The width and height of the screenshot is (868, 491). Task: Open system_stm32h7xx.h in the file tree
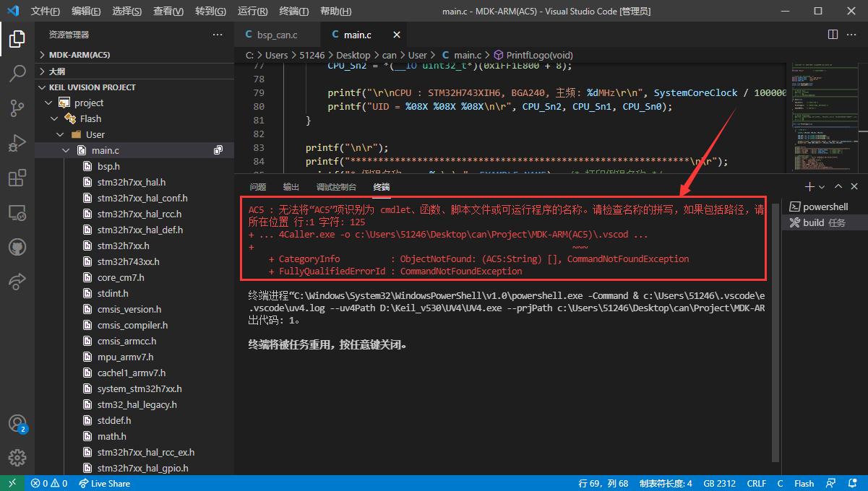coord(139,388)
